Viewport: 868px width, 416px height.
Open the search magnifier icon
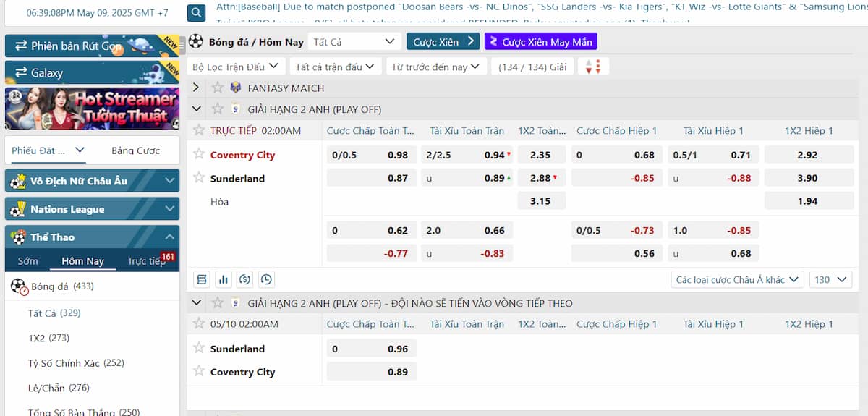(196, 12)
